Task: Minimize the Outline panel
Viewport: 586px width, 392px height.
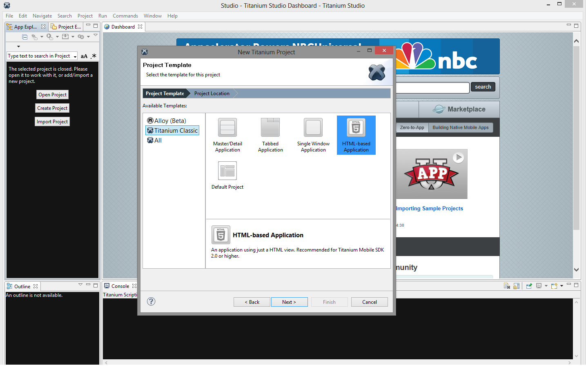Action: [88, 285]
